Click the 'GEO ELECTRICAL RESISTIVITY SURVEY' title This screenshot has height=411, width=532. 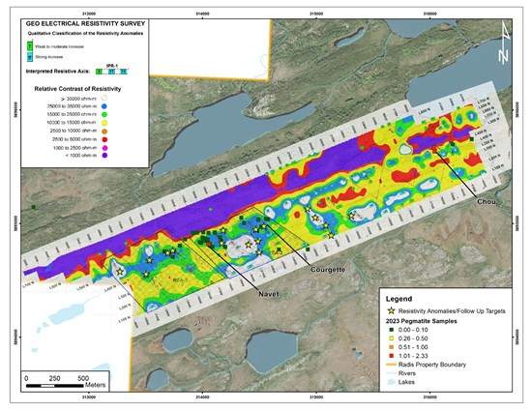85,24
